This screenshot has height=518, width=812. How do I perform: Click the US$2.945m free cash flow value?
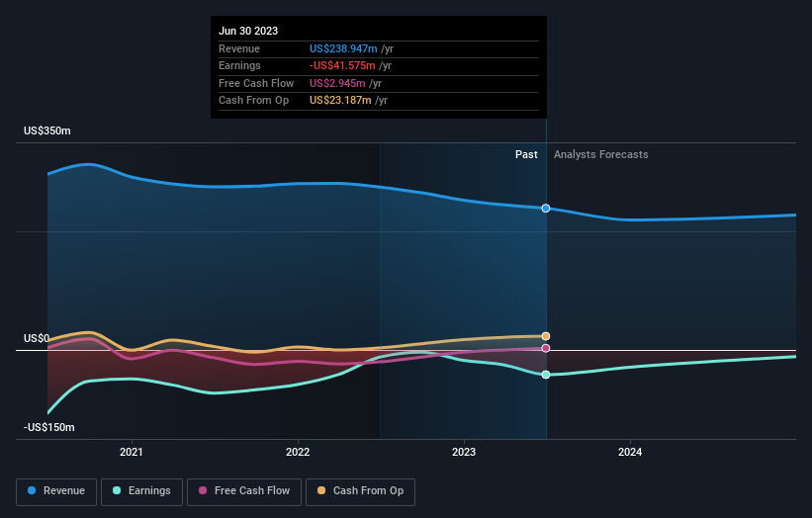[337, 83]
